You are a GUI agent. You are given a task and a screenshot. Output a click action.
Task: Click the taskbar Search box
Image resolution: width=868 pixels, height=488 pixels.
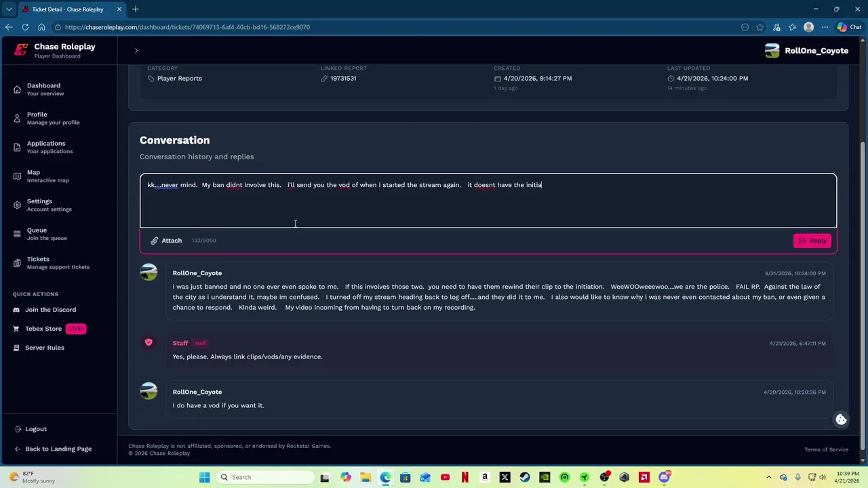(x=264, y=477)
